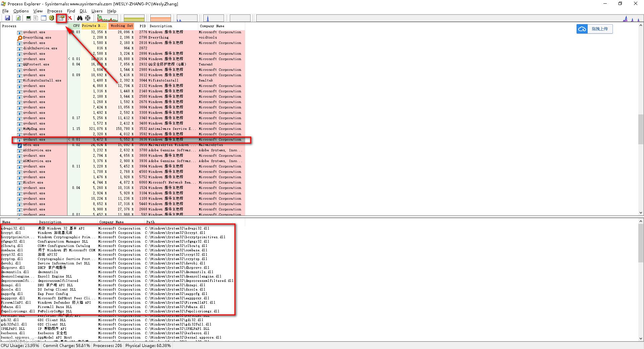Select the MsMpEng.exe process row

coord(34,129)
